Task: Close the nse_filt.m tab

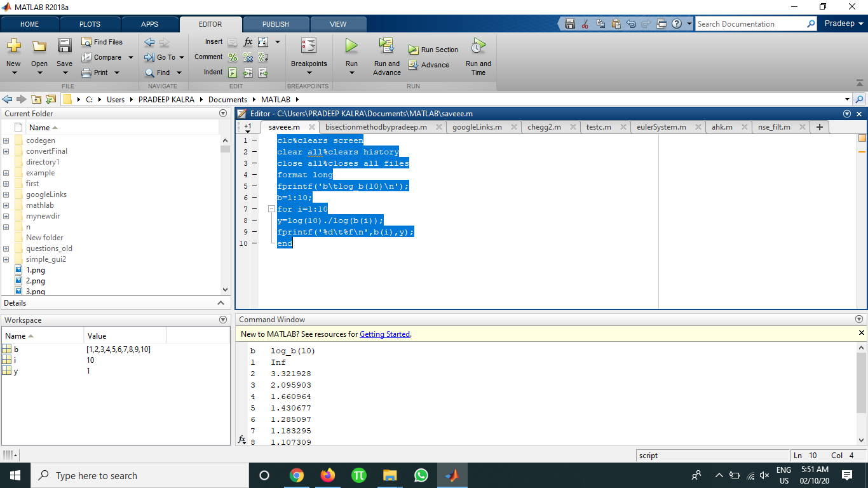Action: point(802,127)
